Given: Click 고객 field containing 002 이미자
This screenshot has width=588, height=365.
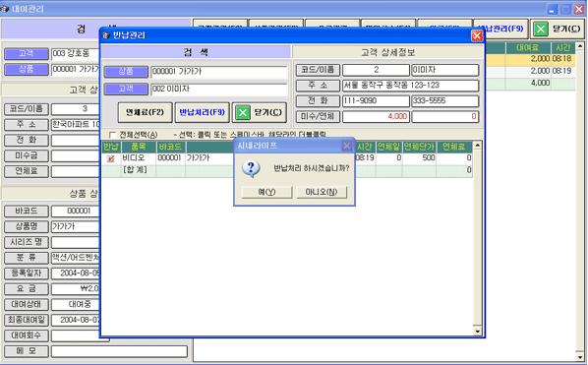Looking at the screenshot, I should pos(219,90).
